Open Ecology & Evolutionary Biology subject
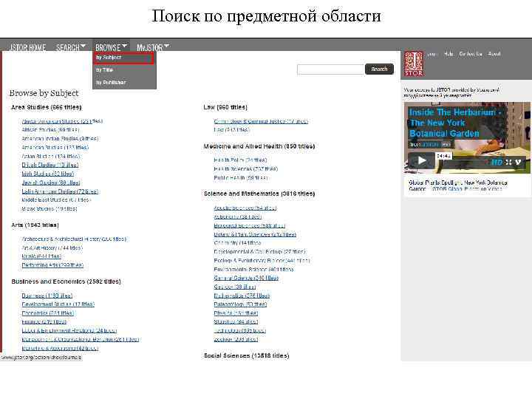 pyautogui.click(x=262, y=261)
